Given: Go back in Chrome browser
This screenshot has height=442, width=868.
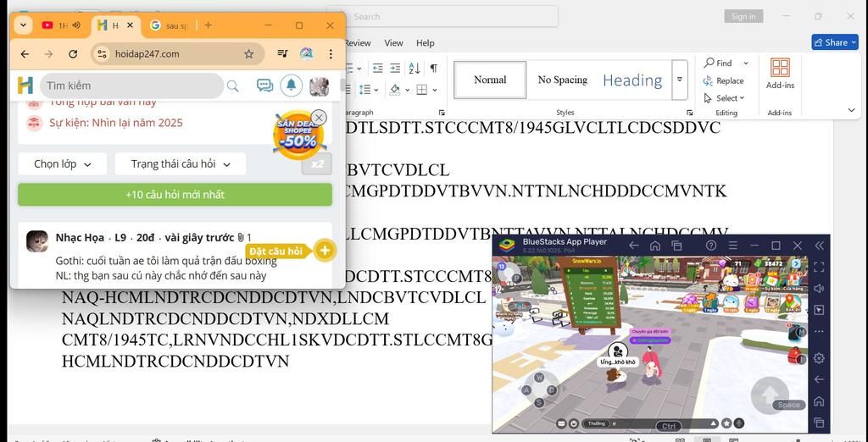Looking at the screenshot, I should 25,53.
